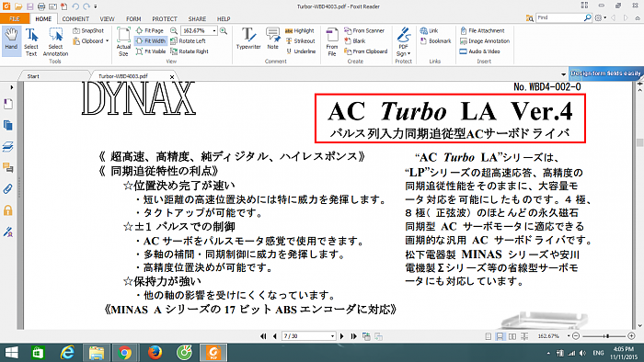644x362 pixels.
Task: Open the document tab list dropdown arrow
Action: tap(563, 74)
